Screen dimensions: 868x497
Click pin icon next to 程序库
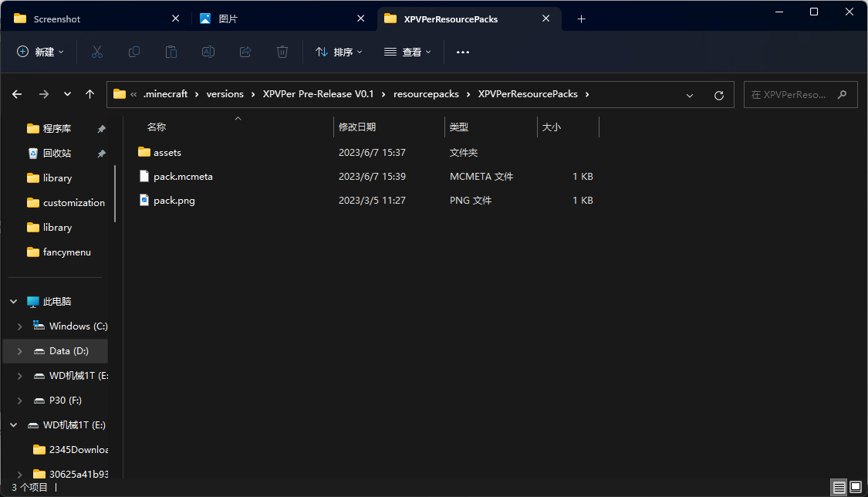point(101,129)
